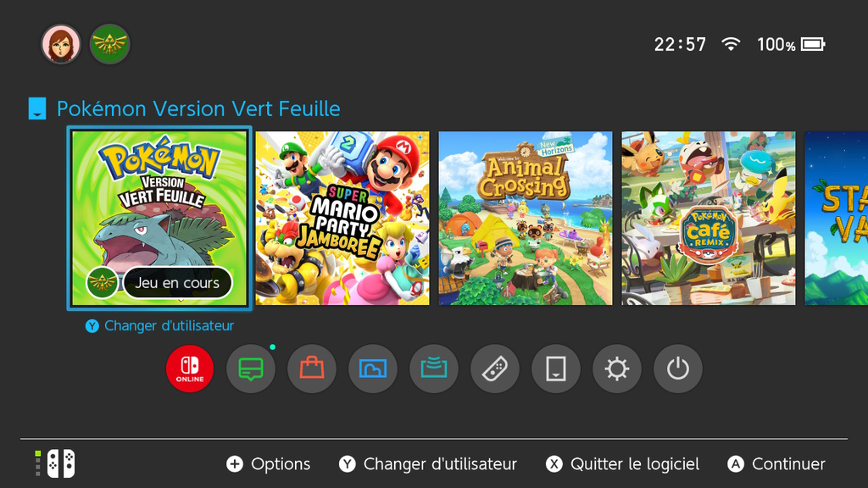Select Pokémon Café ReMix tile
The width and height of the screenshot is (868, 488).
point(709,218)
